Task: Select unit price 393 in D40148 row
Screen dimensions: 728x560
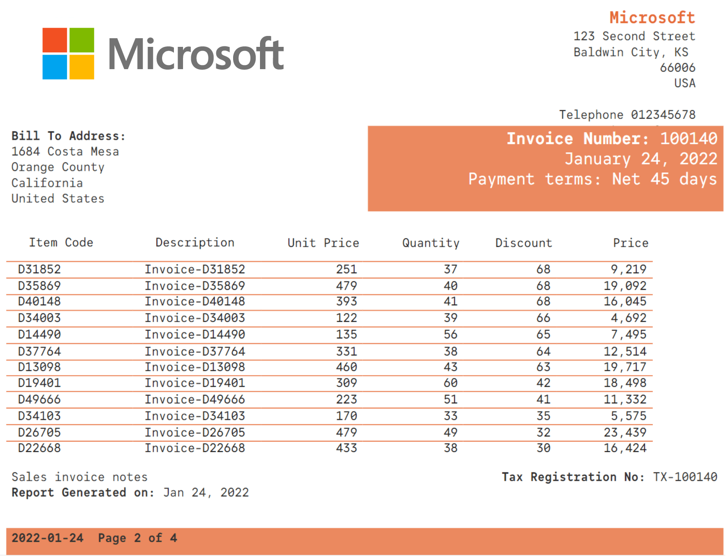Action: pyautogui.click(x=346, y=301)
